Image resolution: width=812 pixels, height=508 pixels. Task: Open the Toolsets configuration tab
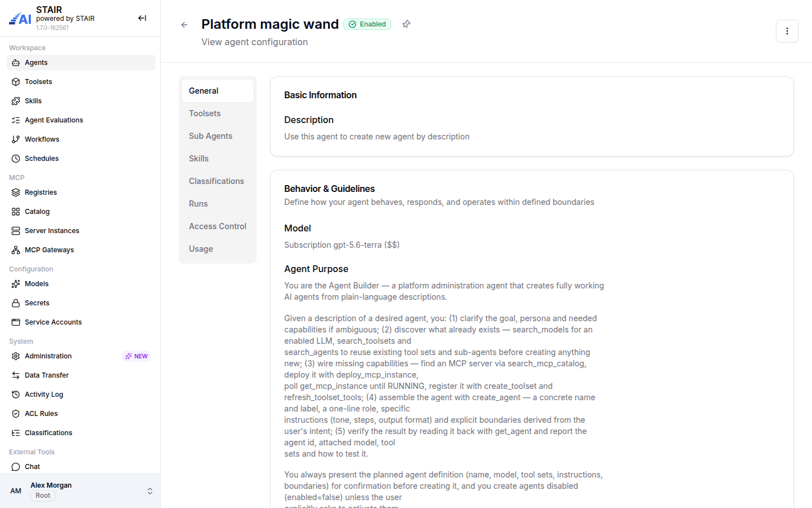218,113
